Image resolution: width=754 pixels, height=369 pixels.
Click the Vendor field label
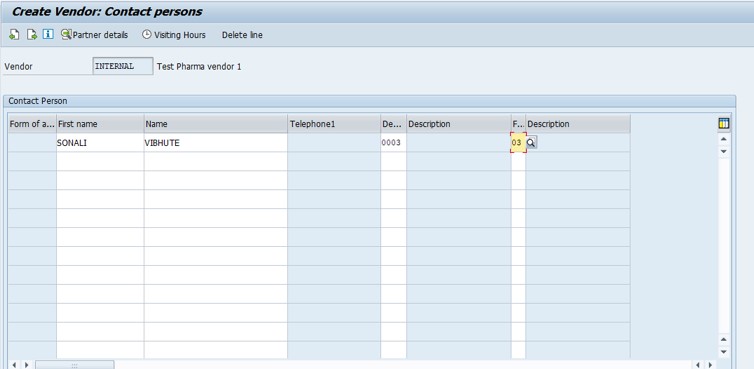pos(18,67)
